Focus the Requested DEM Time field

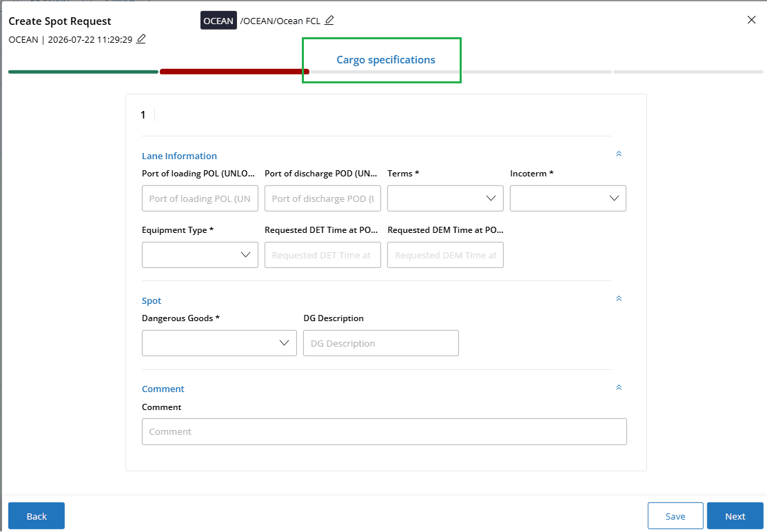[x=445, y=255]
